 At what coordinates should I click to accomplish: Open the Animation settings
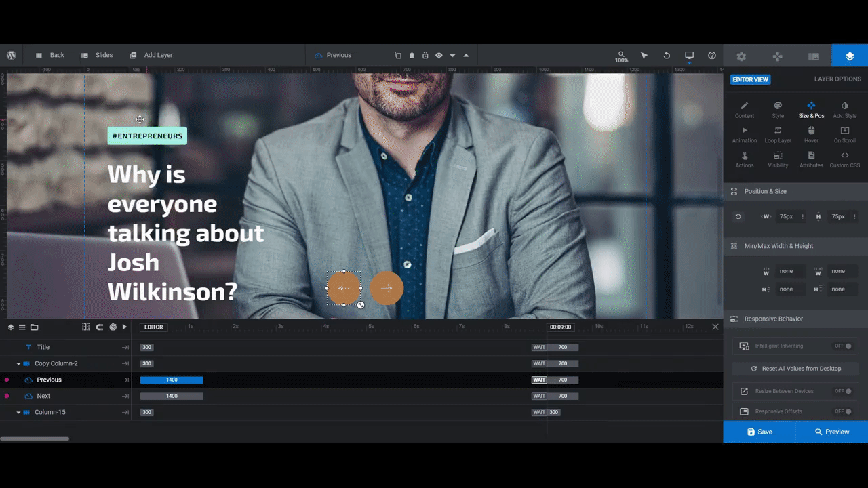click(744, 135)
